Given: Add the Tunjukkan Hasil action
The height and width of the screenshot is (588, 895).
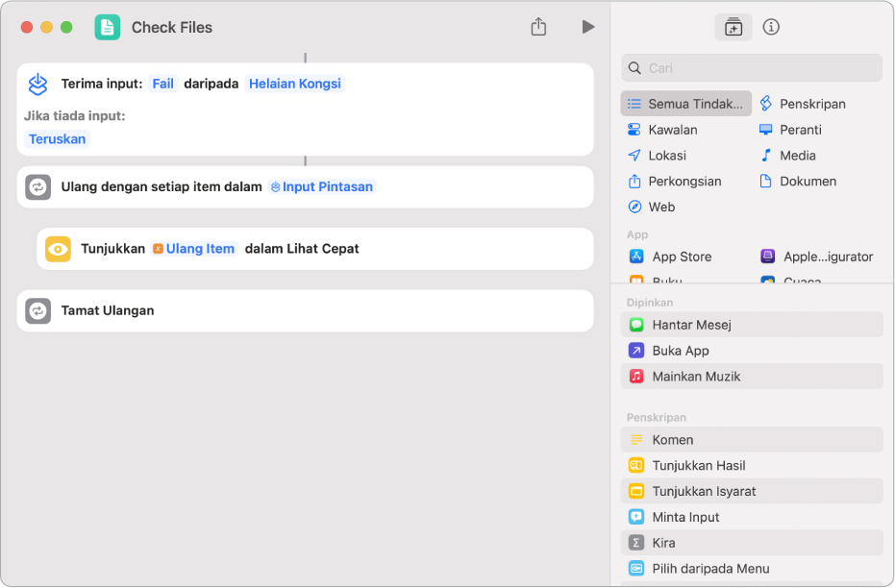Looking at the screenshot, I should pos(752,465).
